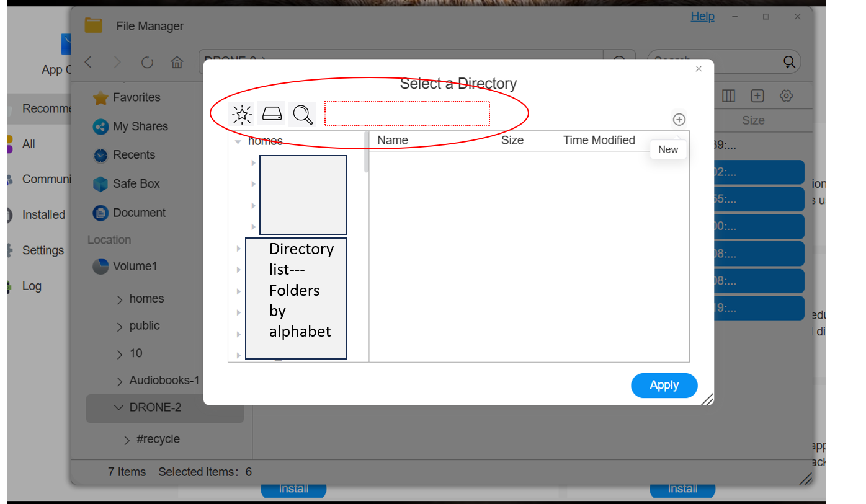Click the File Manager search magnifier icon

(x=789, y=62)
